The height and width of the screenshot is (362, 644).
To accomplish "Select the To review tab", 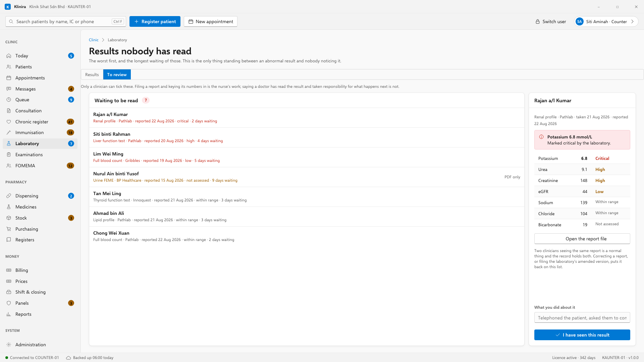I will 117,74.
